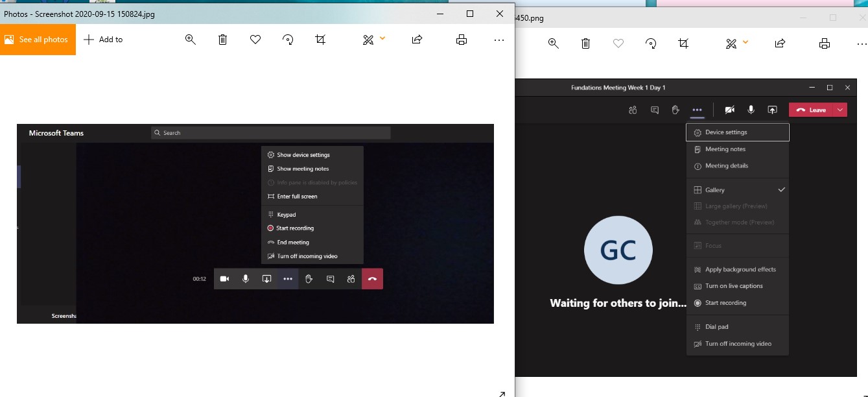Click the Microsoft Teams title text
The width and height of the screenshot is (868, 397).
pyautogui.click(x=56, y=133)
